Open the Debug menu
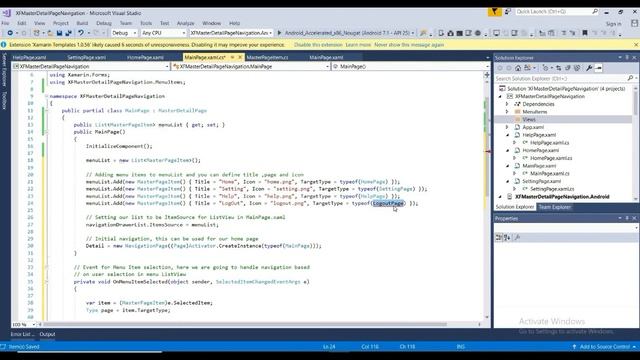This screenshot has width=640, height=360. click(104, 23)
